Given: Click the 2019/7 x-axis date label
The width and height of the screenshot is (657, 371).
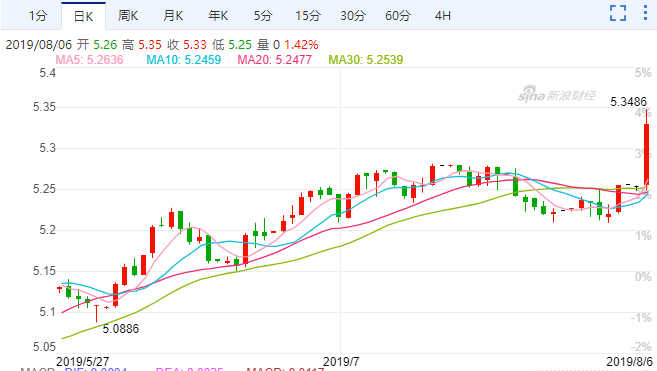Looking at the screenshot, I should [x=341, y=361].
